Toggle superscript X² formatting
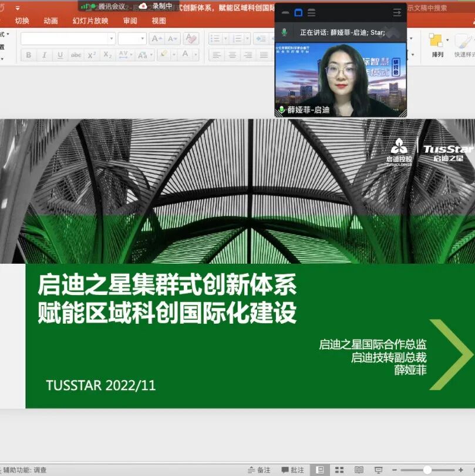The image size is (475, 476). 92,55
